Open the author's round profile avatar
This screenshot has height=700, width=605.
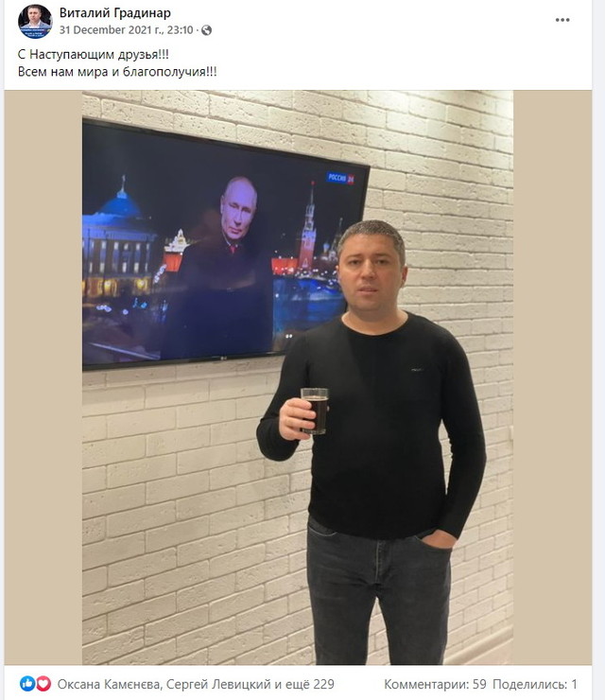pos(35,22)
